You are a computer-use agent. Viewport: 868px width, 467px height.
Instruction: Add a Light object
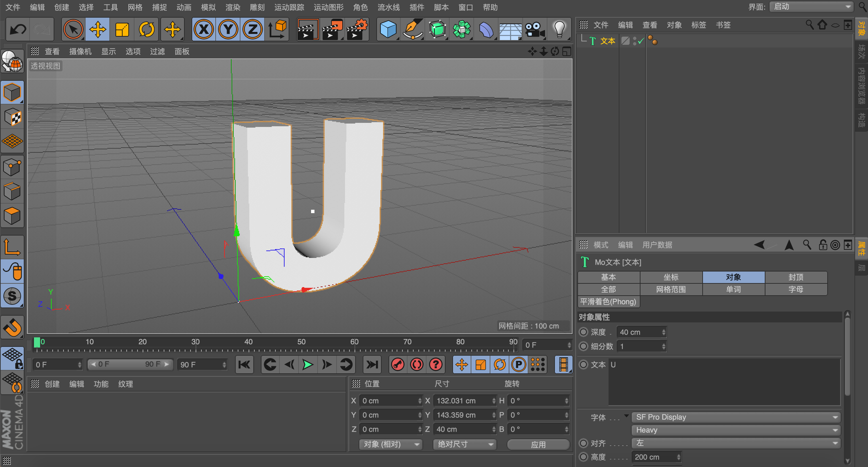coord(559,30)
